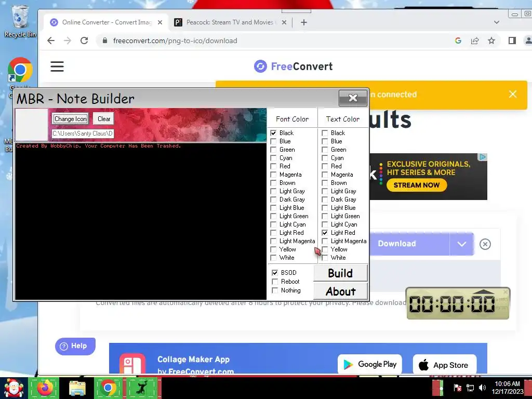Disable the BSOD option
This screenshot has height=399, width=532.
(275, 272)
